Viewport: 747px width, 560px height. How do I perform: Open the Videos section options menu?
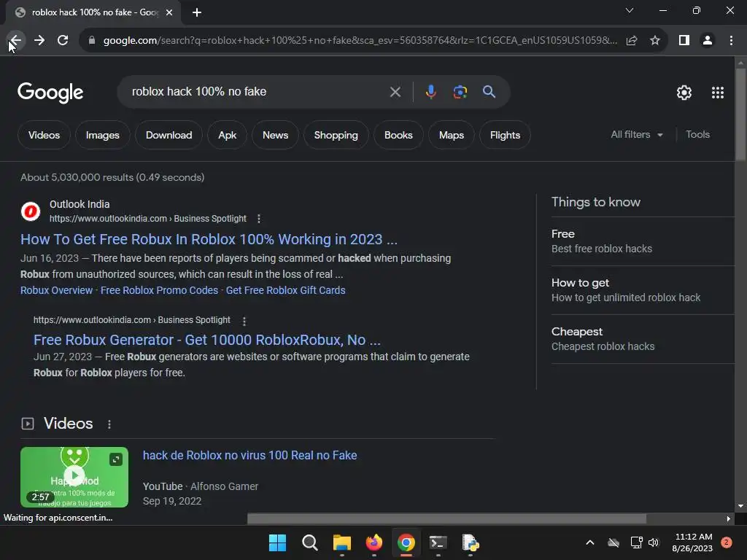point(109,424)
